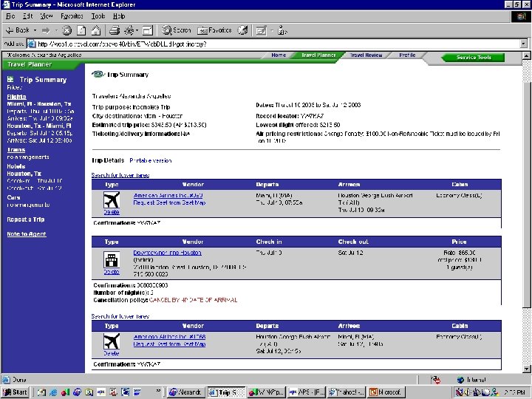
Task: Click the Trip Summary sidebar heading
Action: (43, 80)
